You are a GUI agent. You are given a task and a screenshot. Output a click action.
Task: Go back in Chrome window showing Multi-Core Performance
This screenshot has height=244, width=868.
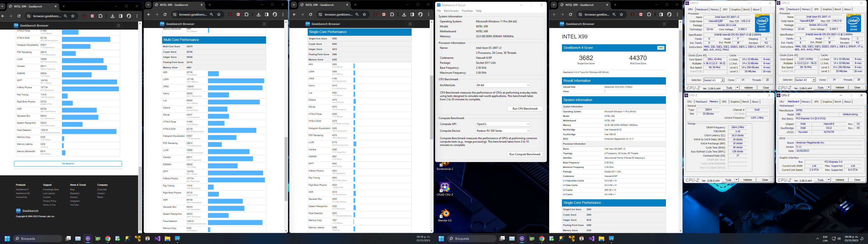pos(149,14)
